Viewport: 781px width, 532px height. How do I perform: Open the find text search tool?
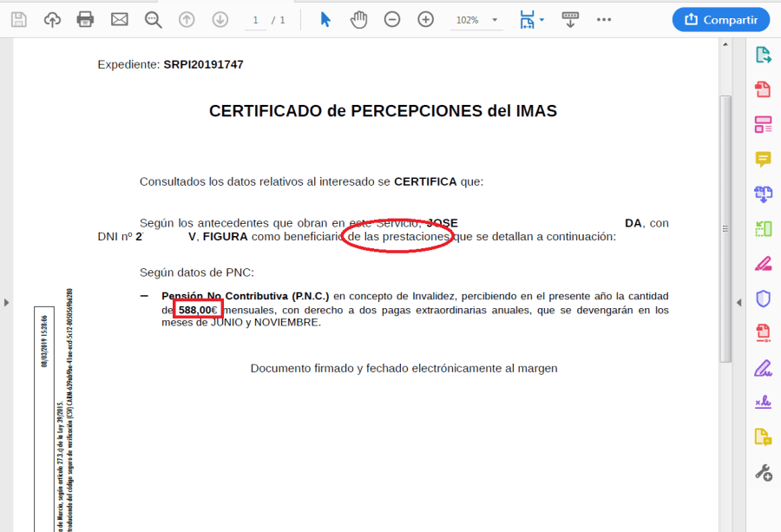point(154,19)
